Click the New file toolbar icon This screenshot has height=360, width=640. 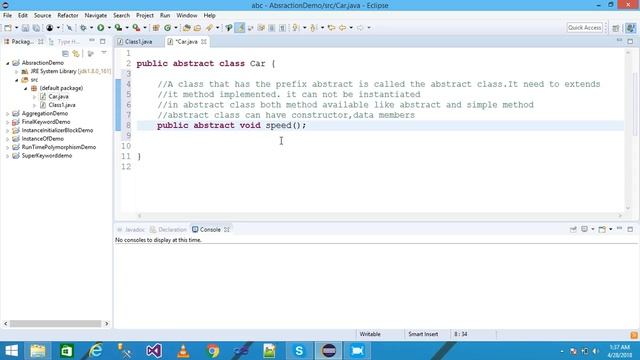[8, 28]
